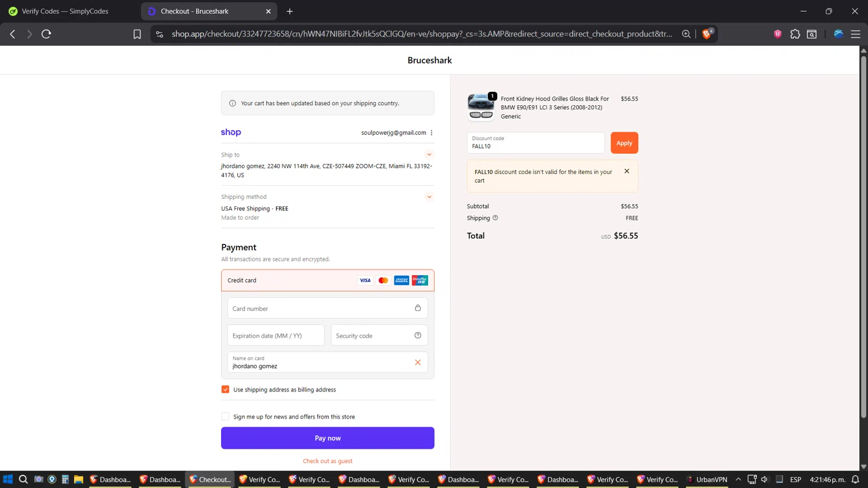Click the BMW grille product thumbnail

[481, 107]
